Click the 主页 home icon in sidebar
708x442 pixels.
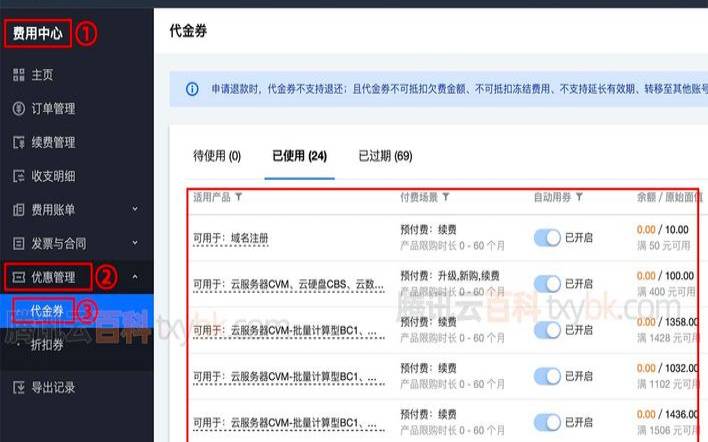(17, 75)
